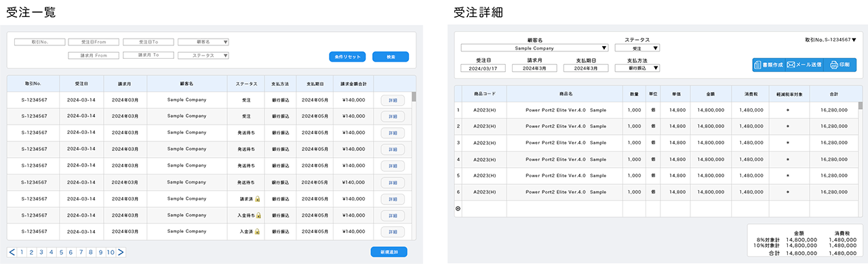868x264 pixels.
Task: Go to next page with right arrow
Action: point(121,252)
